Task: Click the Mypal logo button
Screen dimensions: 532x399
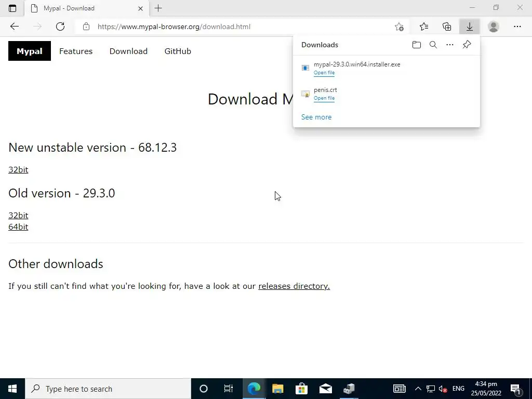Action: [30, 51]
